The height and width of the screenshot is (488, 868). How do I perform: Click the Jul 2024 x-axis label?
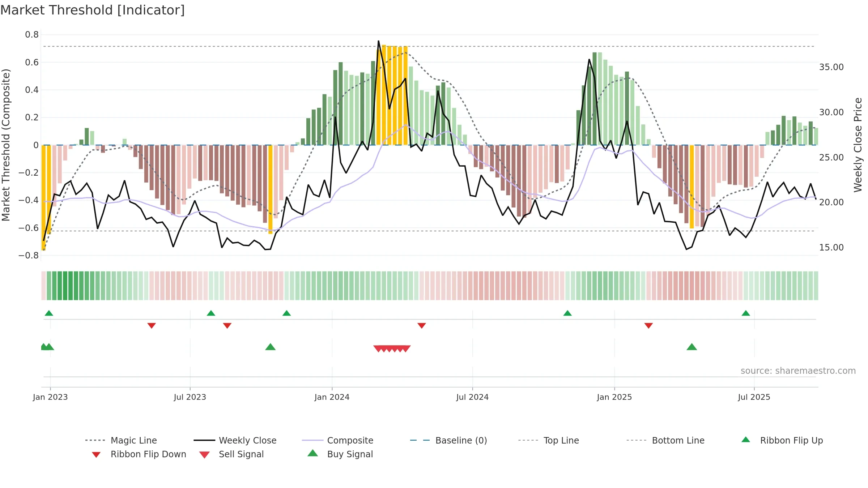tap(472, 397)
